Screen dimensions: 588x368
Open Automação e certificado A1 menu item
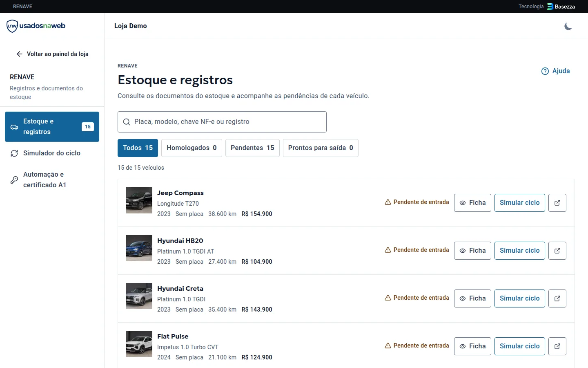[52, 180]
